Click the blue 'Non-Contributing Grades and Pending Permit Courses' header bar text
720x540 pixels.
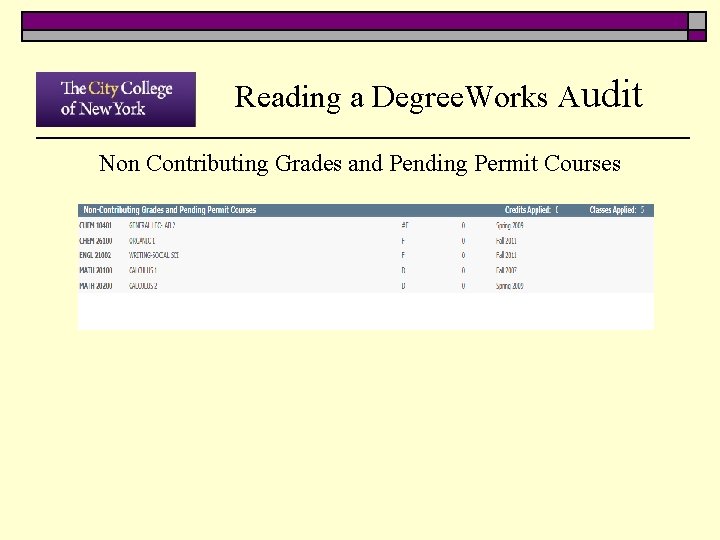point(169,210)
